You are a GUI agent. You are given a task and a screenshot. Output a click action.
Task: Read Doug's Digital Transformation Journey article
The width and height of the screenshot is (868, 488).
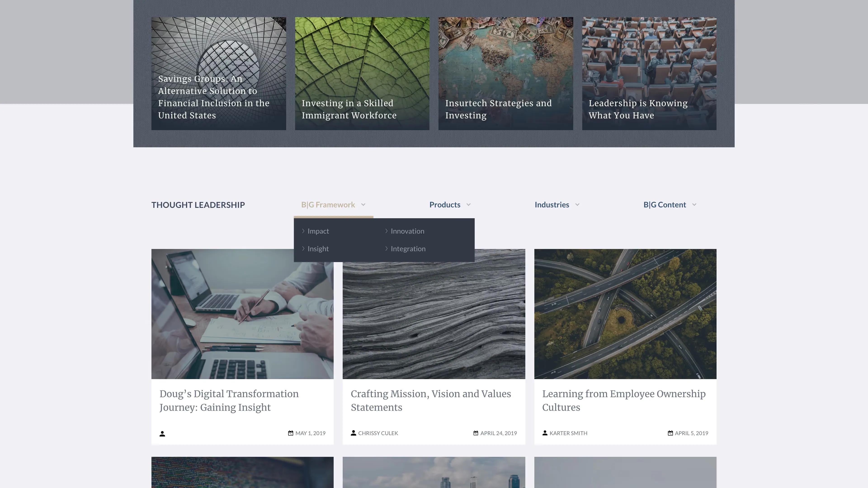click(x=229, y=400)
